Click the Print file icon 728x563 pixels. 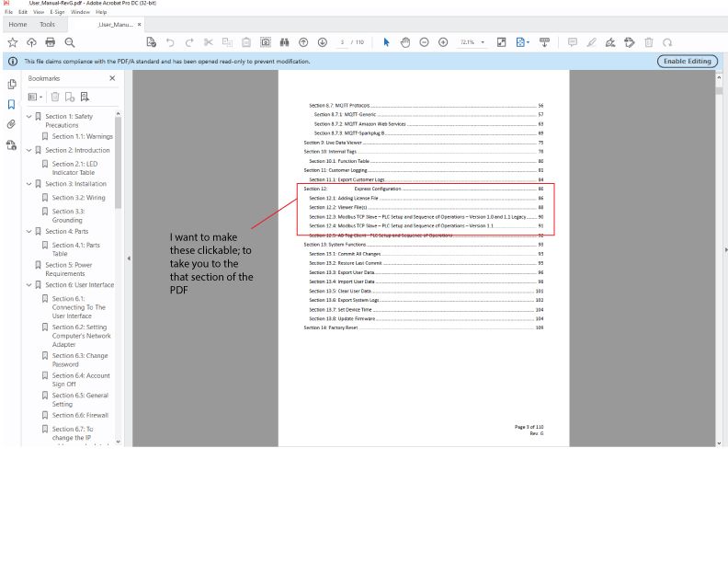tap(51, 42)
